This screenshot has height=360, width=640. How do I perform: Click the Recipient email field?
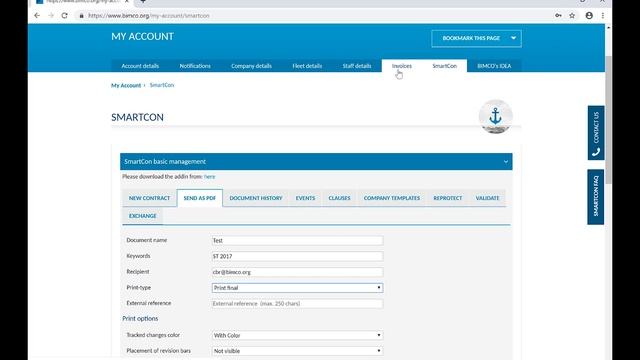click(x=297, y=272)
